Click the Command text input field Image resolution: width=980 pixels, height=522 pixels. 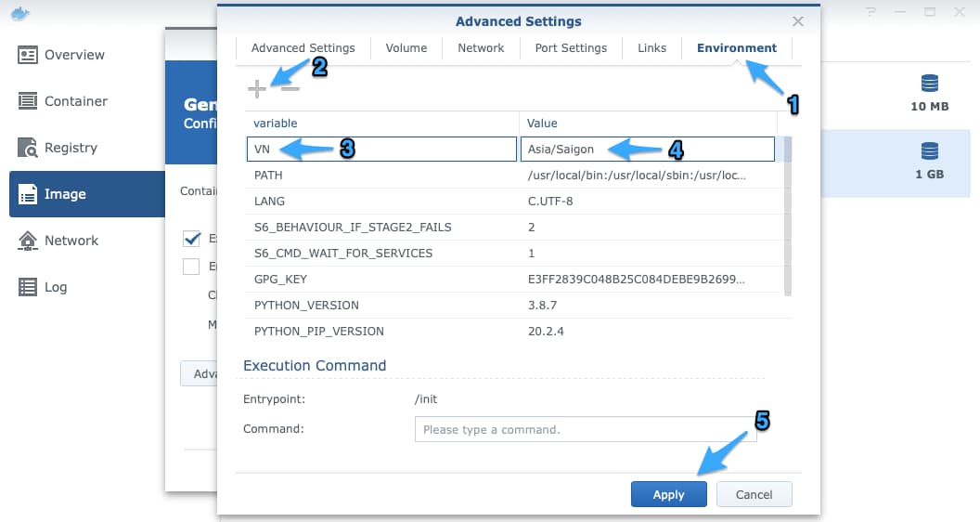(x=585, y=430)
